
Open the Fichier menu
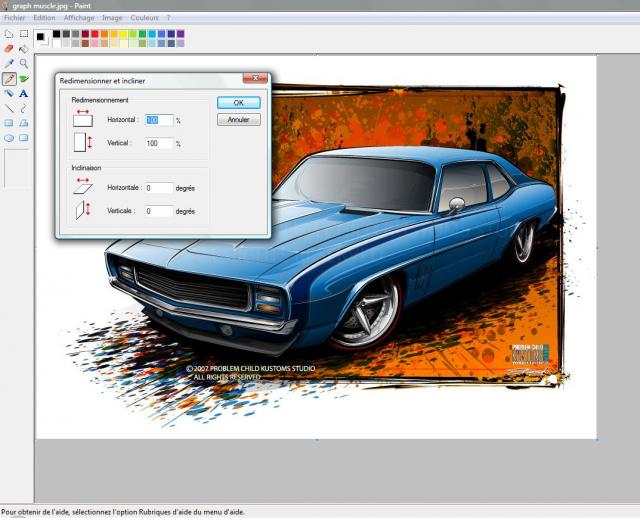[x=14, y=18]
